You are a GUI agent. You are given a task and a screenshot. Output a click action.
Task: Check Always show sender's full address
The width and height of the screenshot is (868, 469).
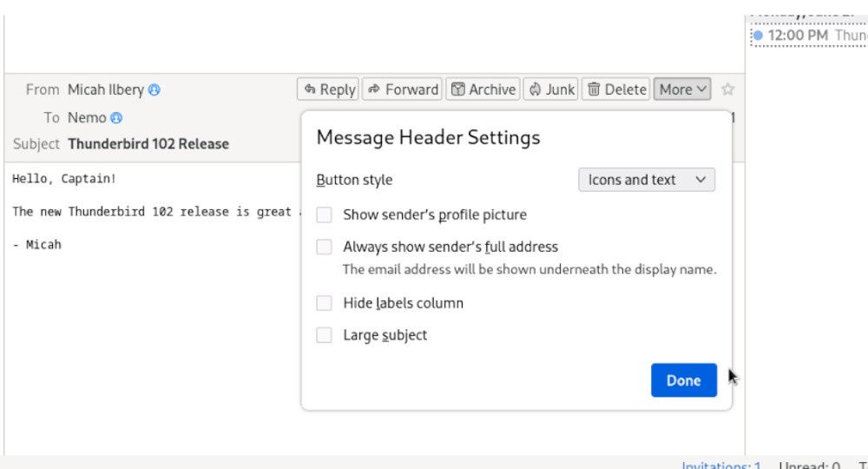[x=324, y=247]
